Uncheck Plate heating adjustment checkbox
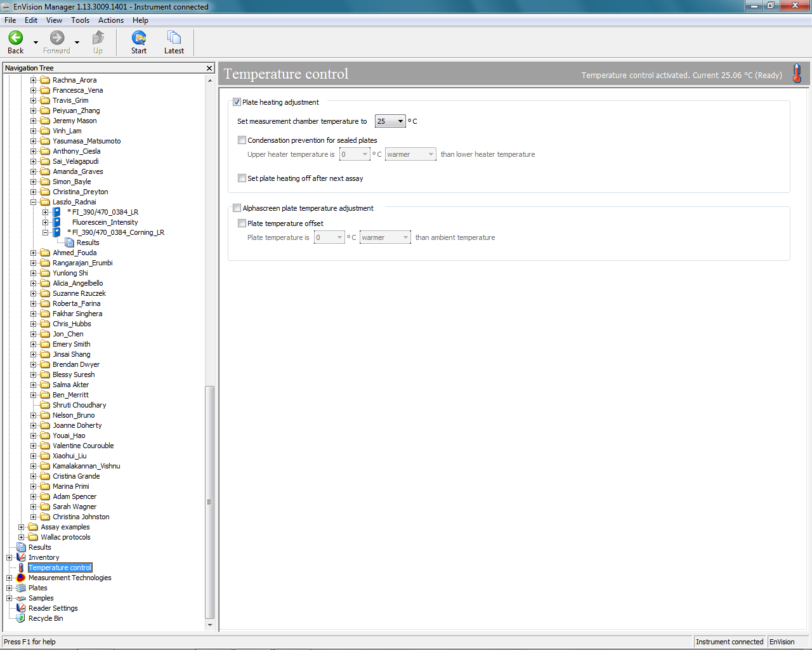The width and height of the screenshot is (812, 650). tap(237, 102)
